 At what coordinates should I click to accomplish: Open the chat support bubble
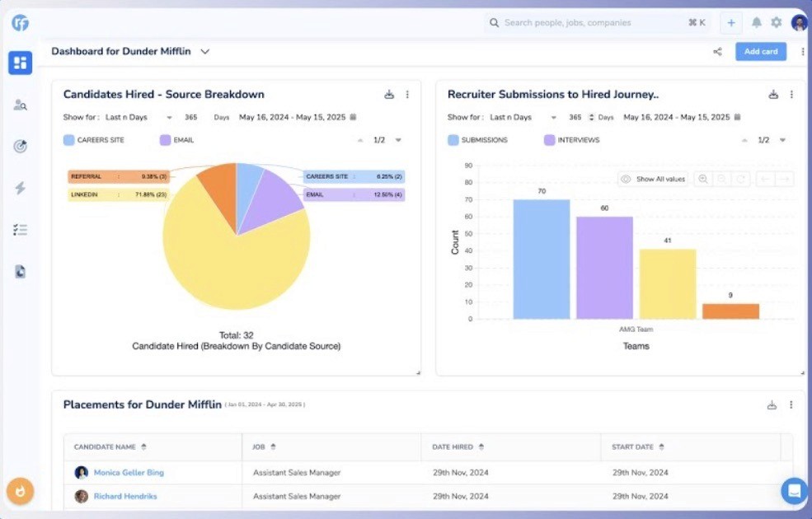pyautogui.click(x=794, y=490)
